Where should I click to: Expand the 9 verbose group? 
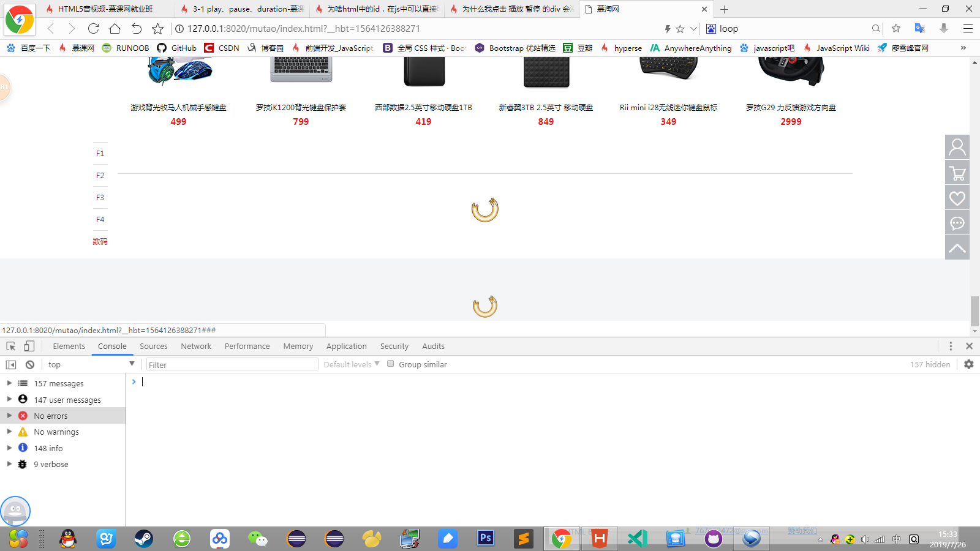[9, 463]
